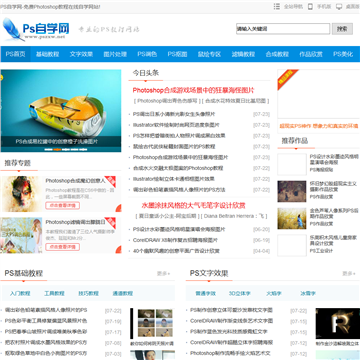Open the 图片处理 nav tab
Screen dimensions: 360x360
tap(115, 54)
